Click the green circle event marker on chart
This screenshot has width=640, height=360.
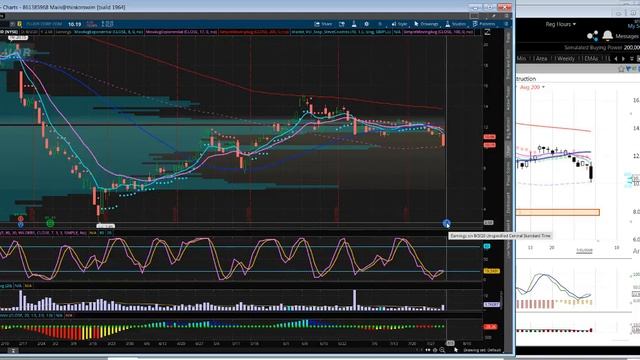50,223
